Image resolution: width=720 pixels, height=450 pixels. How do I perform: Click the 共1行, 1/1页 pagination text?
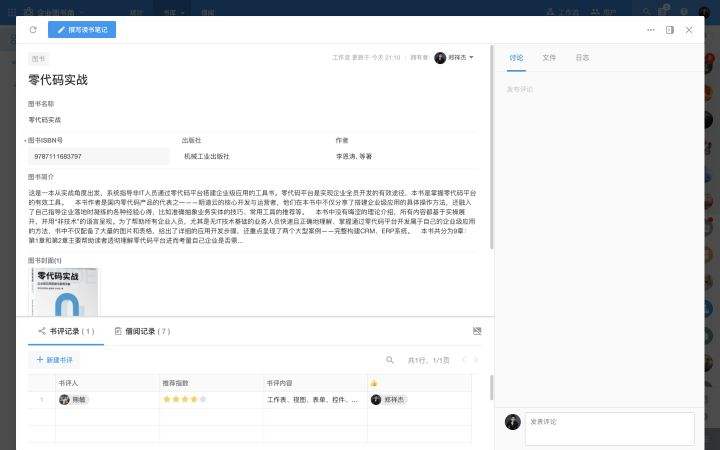(x=428, y=360)
